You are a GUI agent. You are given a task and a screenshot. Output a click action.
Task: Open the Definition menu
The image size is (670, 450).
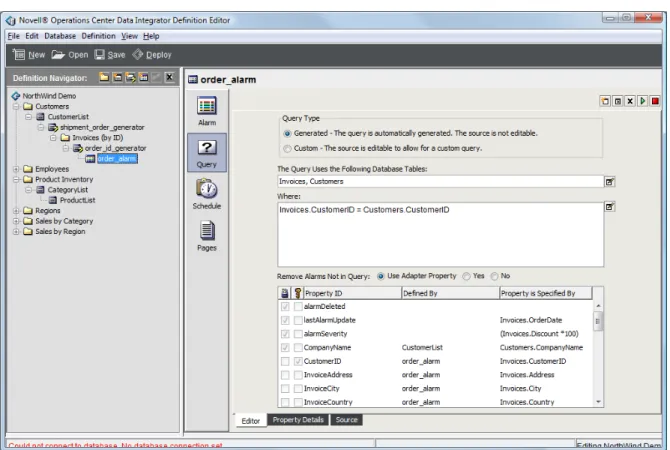click(x=99, y=36)
